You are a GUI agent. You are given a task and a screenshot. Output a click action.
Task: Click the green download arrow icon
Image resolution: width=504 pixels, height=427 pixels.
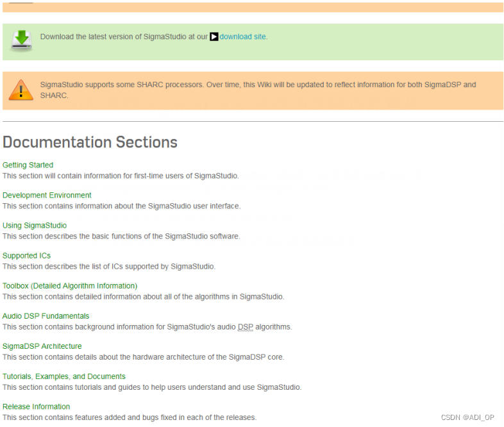pyautogui.click(x=22, y=41)
